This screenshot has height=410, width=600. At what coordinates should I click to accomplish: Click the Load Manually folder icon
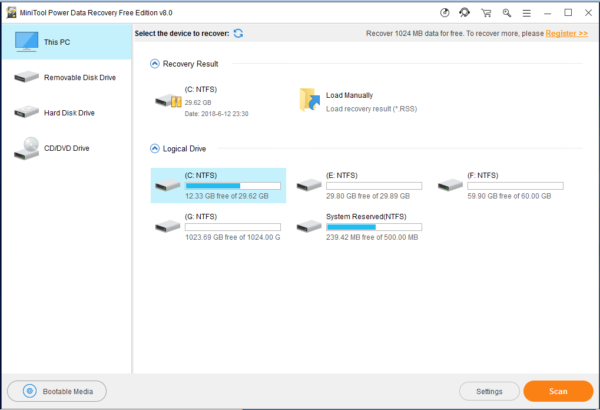309,100
